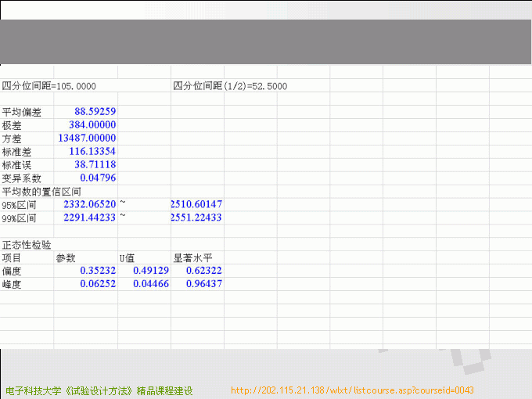Viewport: 532px width, 399px height.
Task: Click the 显著水平 column header
Action: pos(192,257)
